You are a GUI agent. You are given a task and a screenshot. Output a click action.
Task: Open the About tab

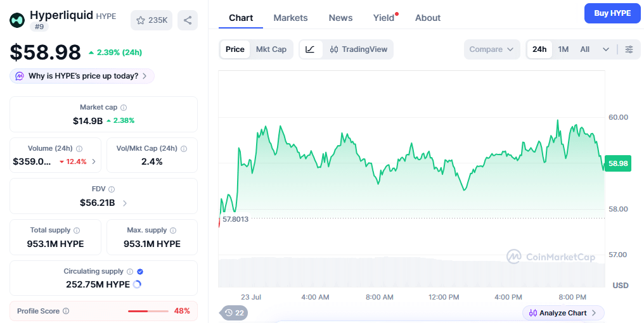click(x=428, y=18)
